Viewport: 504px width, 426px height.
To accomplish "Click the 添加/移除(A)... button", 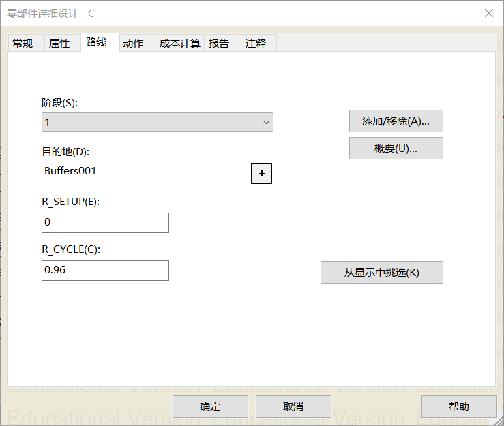I will coord(396,121).
